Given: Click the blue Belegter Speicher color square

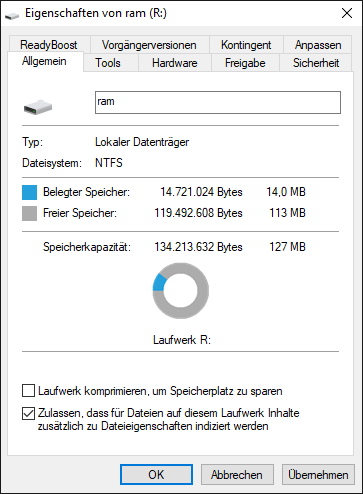Looking at the screenshot, I should click(x=29, y=193).
